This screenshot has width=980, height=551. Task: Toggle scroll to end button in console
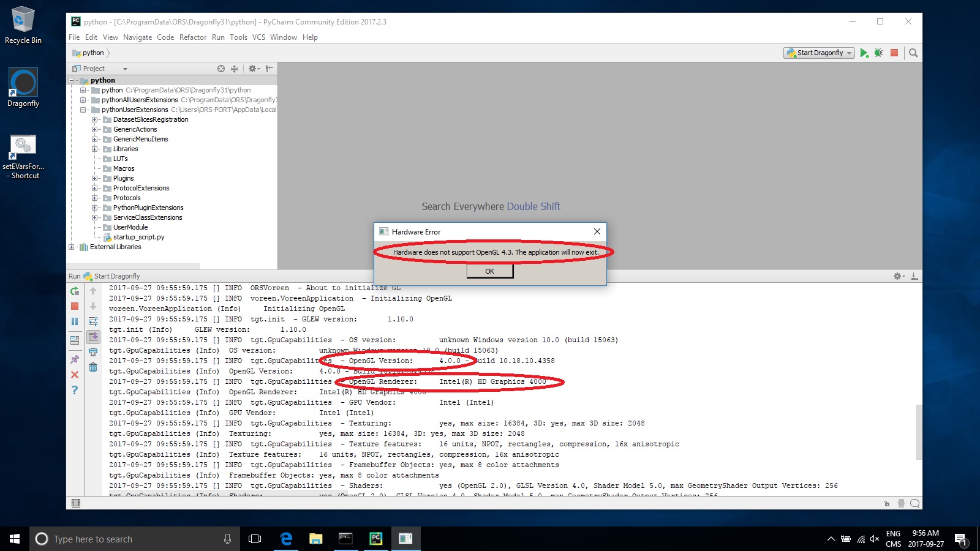(x=93, y=337)
